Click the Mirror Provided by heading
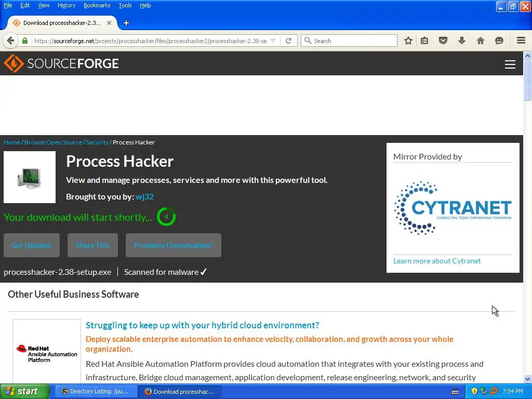 428,157
